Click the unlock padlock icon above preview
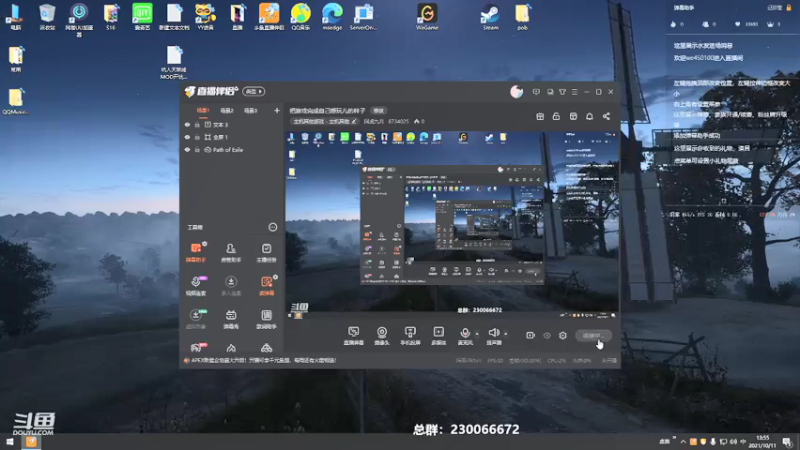Screen dimensions: 800x450 (556, 116)
